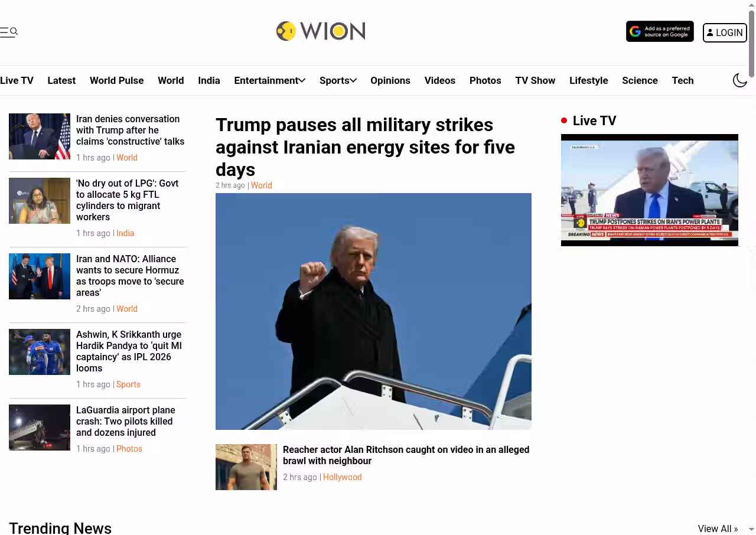
Task: Toggle dark mode moon icon
Action: [740, 80]
